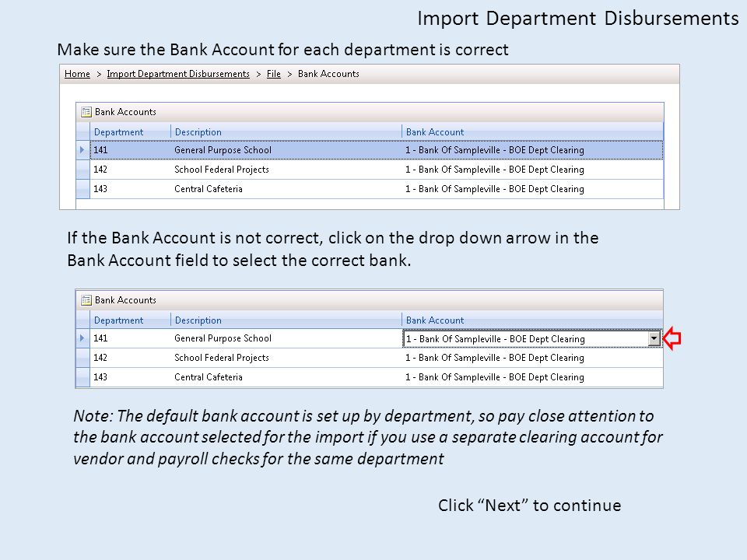Screen dimensions: 747x560
Task: Click Central Cafeteria in lower table
Action: point(209,377)
